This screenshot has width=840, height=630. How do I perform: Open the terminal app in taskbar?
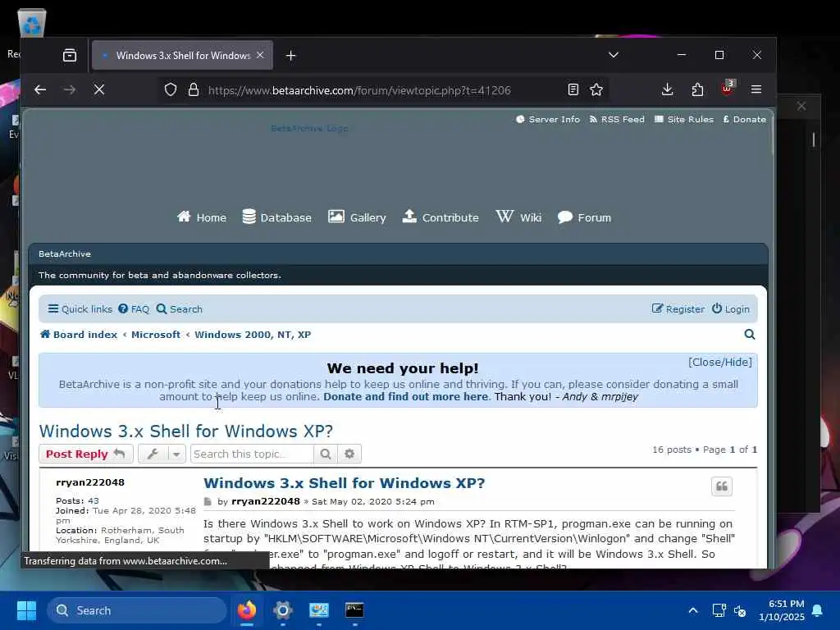(x=354, y=610)
